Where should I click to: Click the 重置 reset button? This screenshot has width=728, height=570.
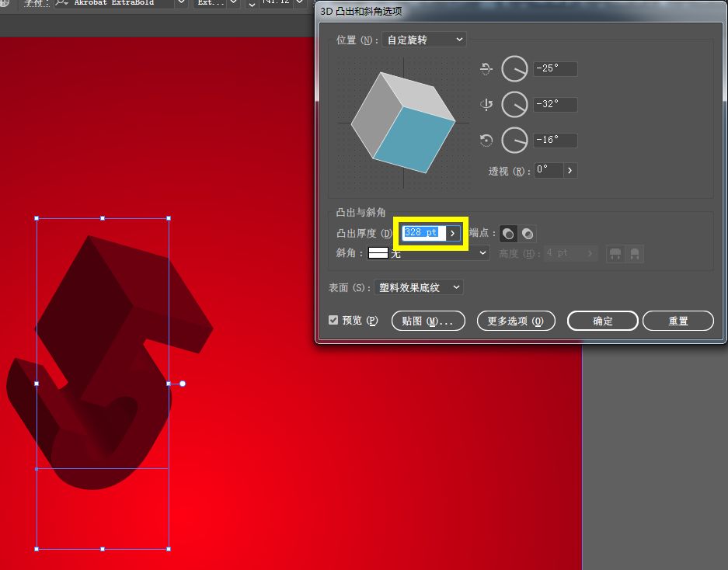(x=677, y=321)
